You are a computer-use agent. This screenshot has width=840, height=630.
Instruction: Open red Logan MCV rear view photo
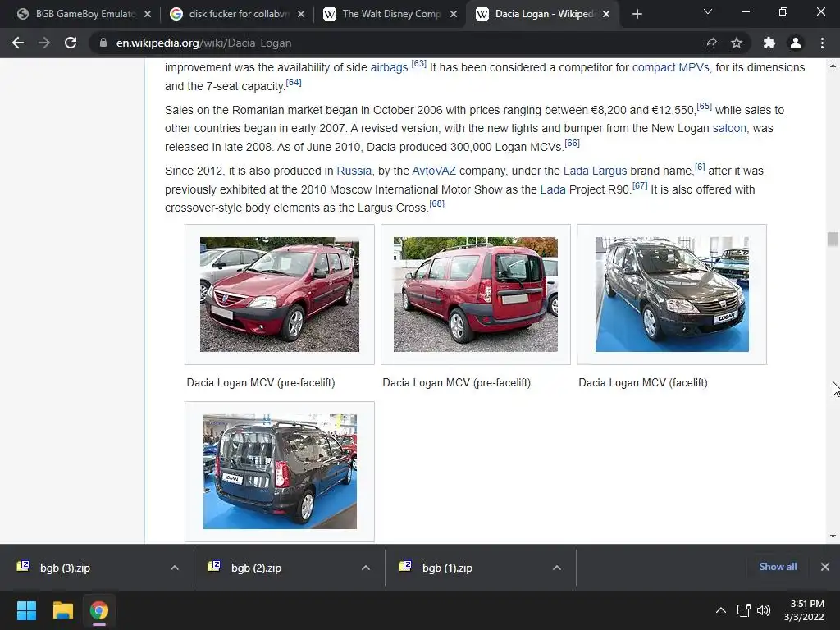(x=476, y=294)
